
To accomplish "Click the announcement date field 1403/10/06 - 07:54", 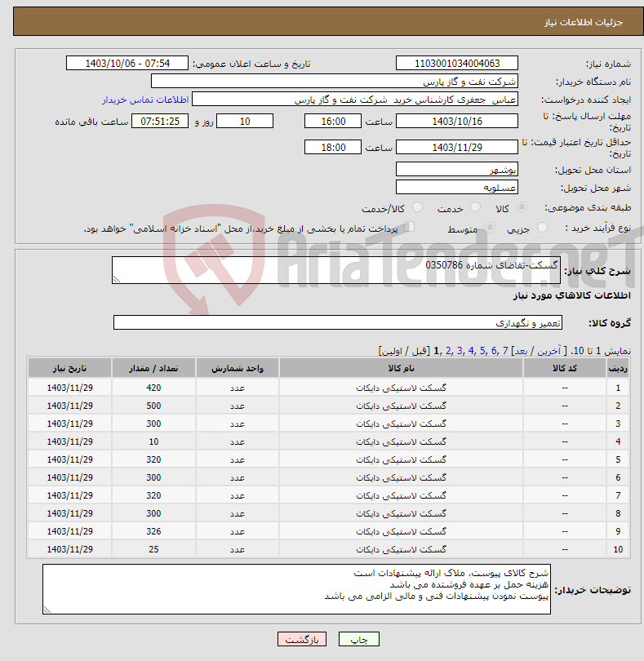I will tap(127, 63).
